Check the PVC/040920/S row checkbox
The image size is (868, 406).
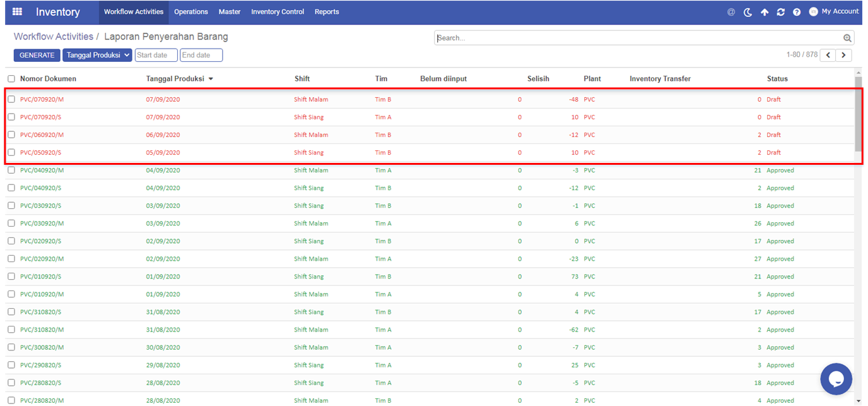[11, 188]
